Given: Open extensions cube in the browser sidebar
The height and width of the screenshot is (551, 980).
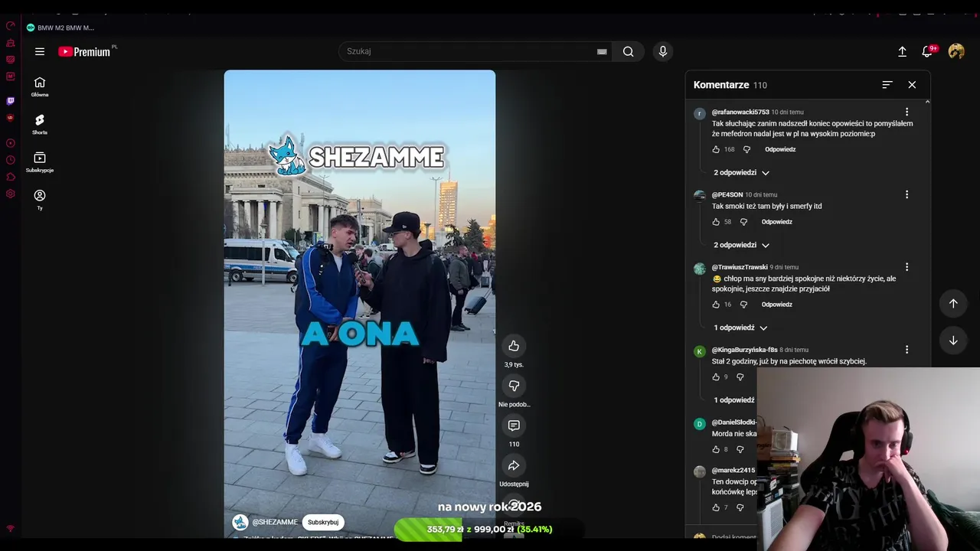Looking at the screenshot, I should (x=10, y=177).
